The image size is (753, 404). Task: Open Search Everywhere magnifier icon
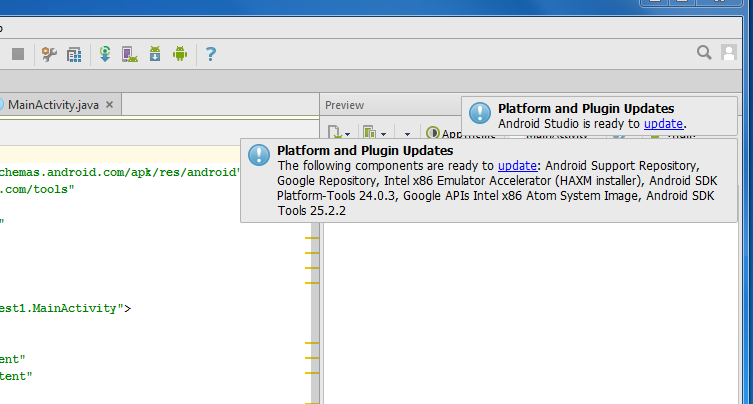coord(704,52)
